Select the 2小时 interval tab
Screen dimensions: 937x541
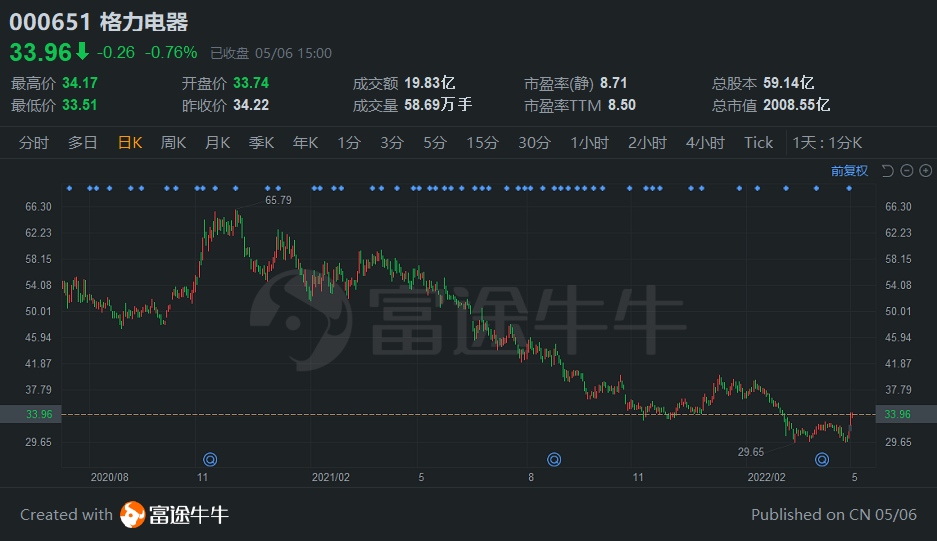pos(647,143)
